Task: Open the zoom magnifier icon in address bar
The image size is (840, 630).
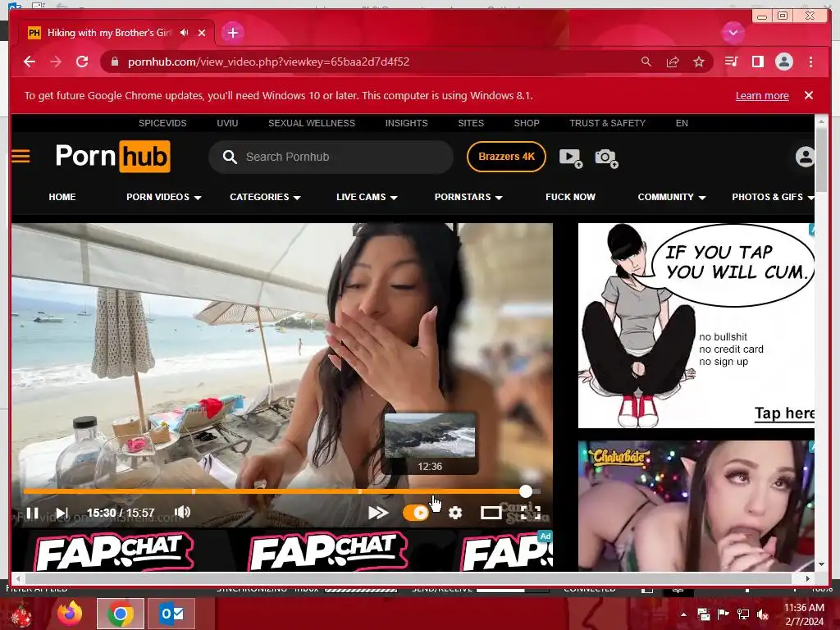Action: 646,62
